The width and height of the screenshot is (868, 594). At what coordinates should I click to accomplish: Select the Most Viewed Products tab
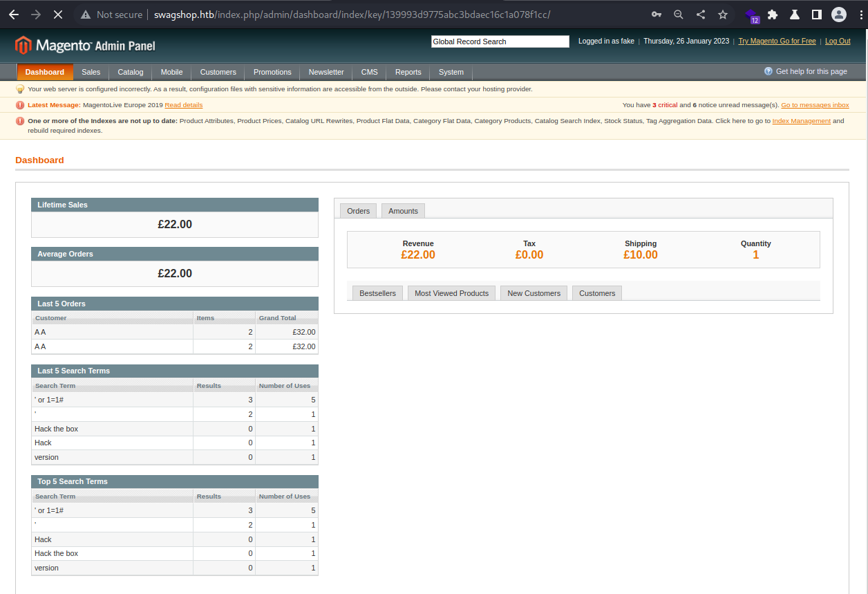coord(452,293)
